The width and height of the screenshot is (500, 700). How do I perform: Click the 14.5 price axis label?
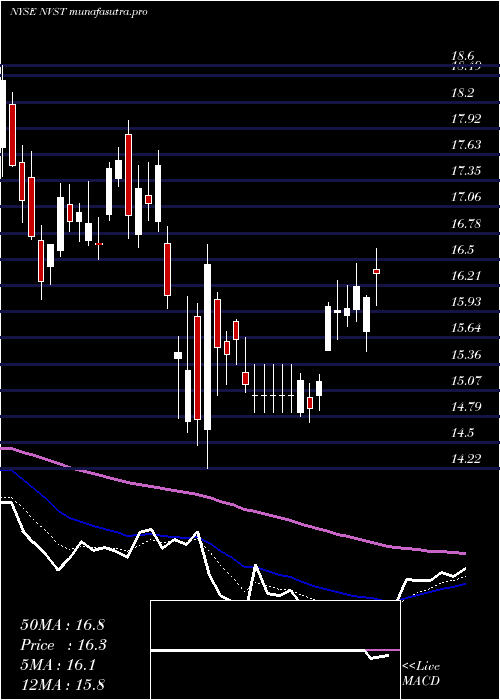[462, 432]
